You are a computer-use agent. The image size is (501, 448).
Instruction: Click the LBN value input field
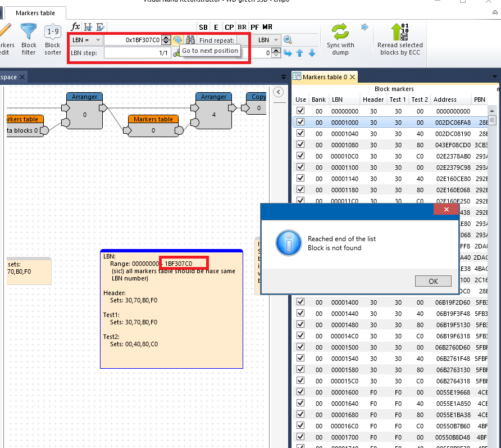pyautogui.click(x=133, y=40)
